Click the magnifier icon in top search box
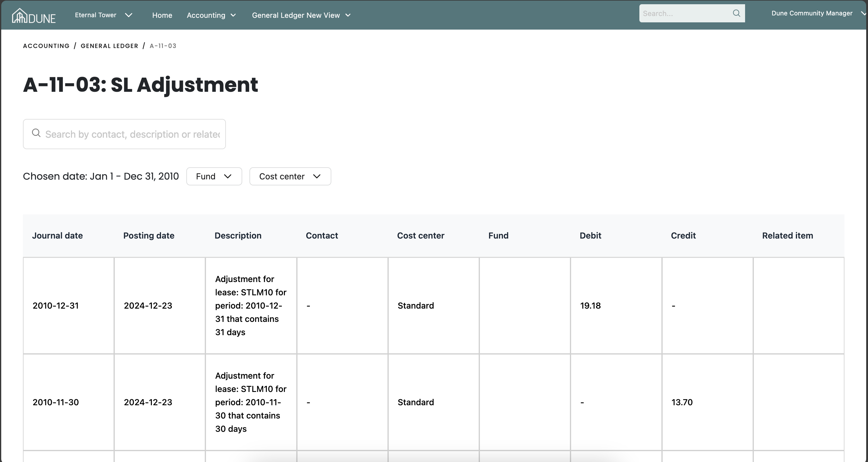This screenshot has width=868, height=462. click(x=736, y=14)
